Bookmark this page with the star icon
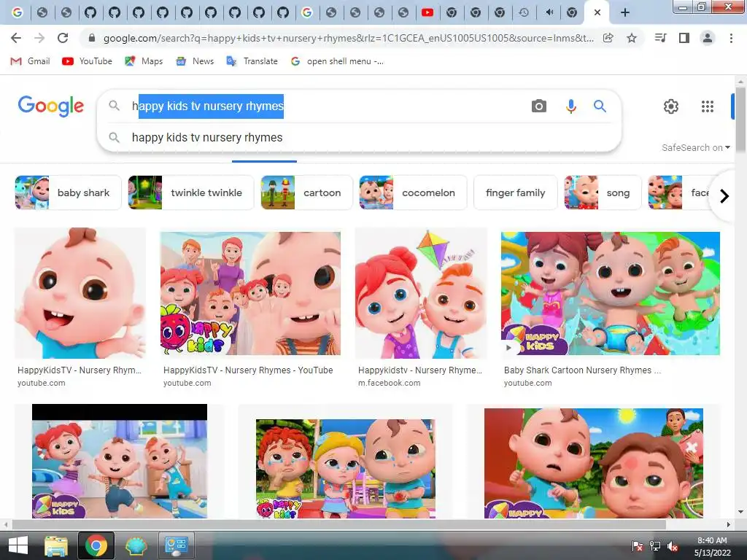Viewport: 747px width, 560px height. click(x=632, y=38)
